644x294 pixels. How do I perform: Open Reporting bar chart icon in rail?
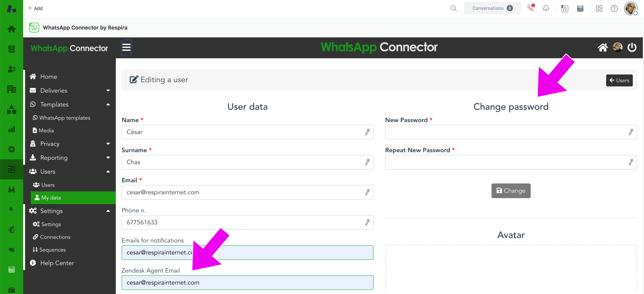12,129
